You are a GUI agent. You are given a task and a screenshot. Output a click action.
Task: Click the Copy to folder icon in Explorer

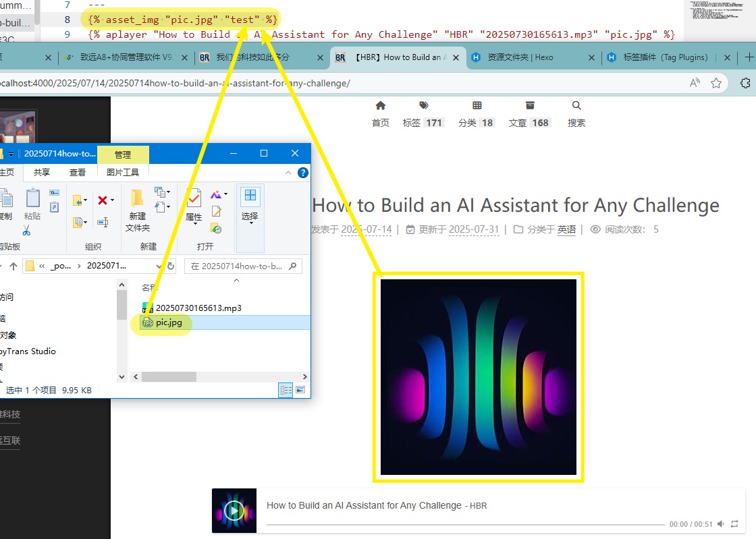pyautogui.click(x=78, y=222)
